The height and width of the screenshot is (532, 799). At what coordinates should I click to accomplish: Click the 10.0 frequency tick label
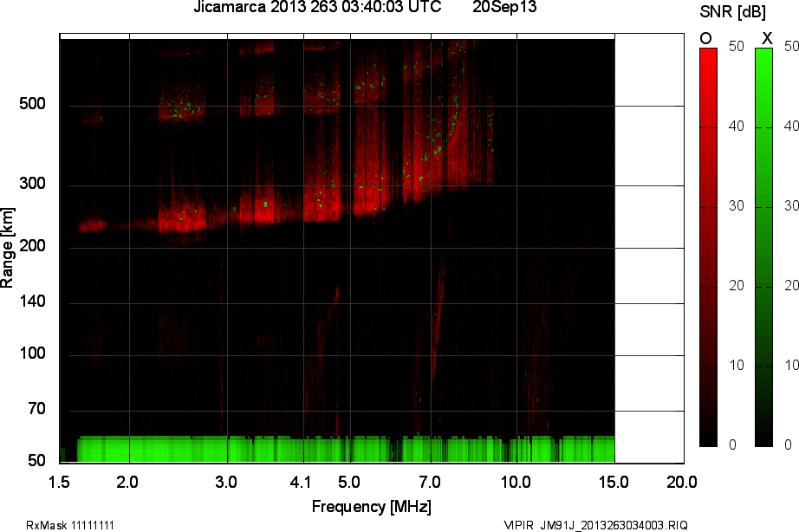[x=516, y=482]
